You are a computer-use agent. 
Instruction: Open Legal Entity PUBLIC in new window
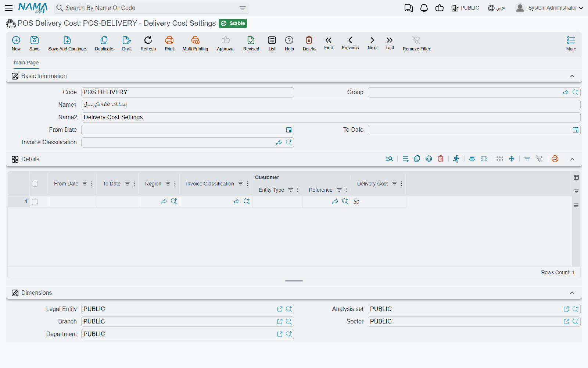[280, 309]
